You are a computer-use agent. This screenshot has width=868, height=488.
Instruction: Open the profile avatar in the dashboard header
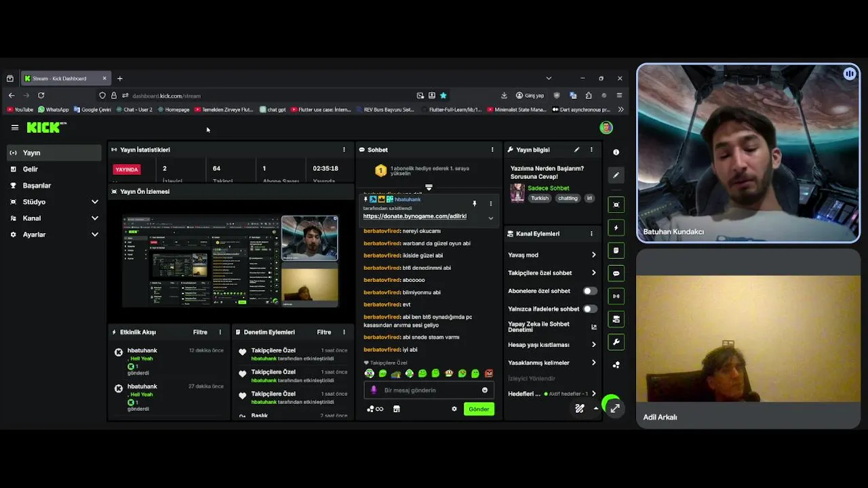pyautogui.click(x=606, y=127)
